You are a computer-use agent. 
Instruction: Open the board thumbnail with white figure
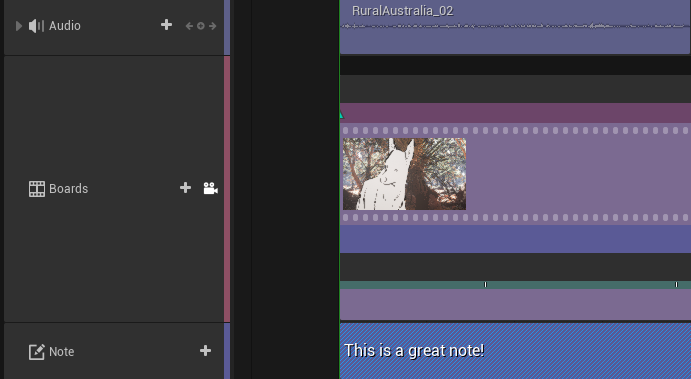tap(404, 174)
